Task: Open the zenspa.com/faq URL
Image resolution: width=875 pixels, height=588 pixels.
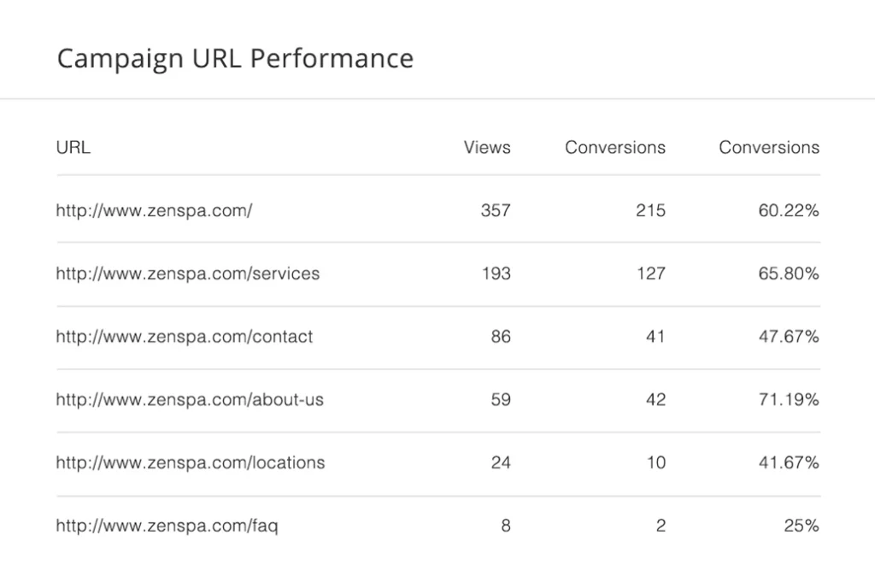Action: point(167,526)
